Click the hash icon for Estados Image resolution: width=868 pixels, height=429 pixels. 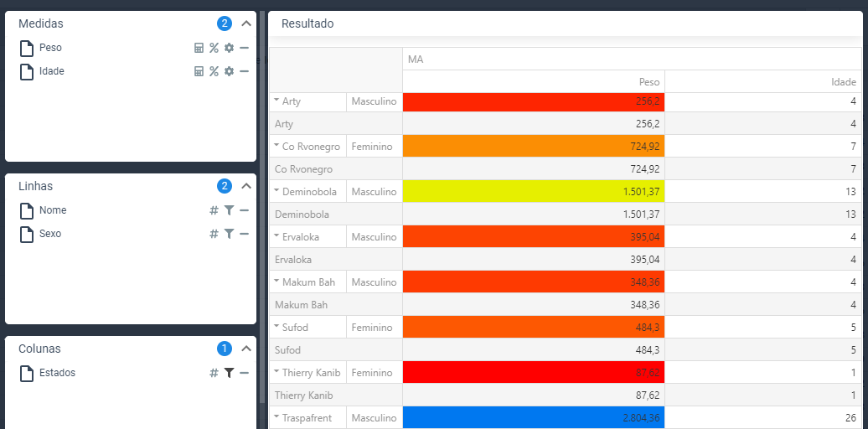[x=214, y=373]
